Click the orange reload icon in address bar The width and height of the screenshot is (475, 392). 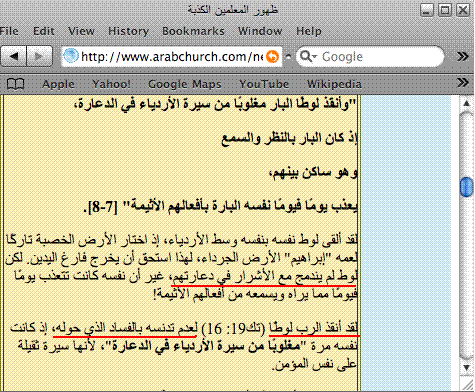tap(273, 57)
